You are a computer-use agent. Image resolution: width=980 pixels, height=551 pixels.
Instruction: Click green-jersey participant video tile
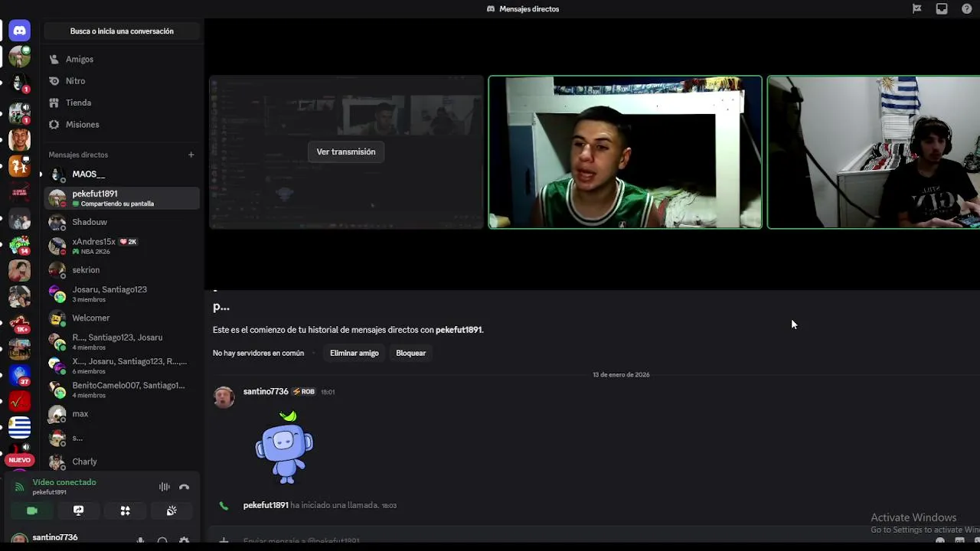pyautogui.click(x=626, y=152)
